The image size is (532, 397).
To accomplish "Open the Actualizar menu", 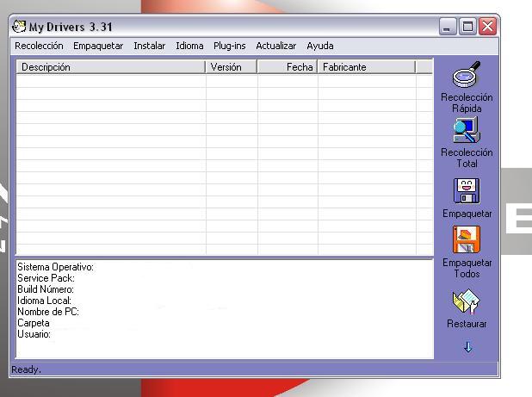I will pos(275,46).
